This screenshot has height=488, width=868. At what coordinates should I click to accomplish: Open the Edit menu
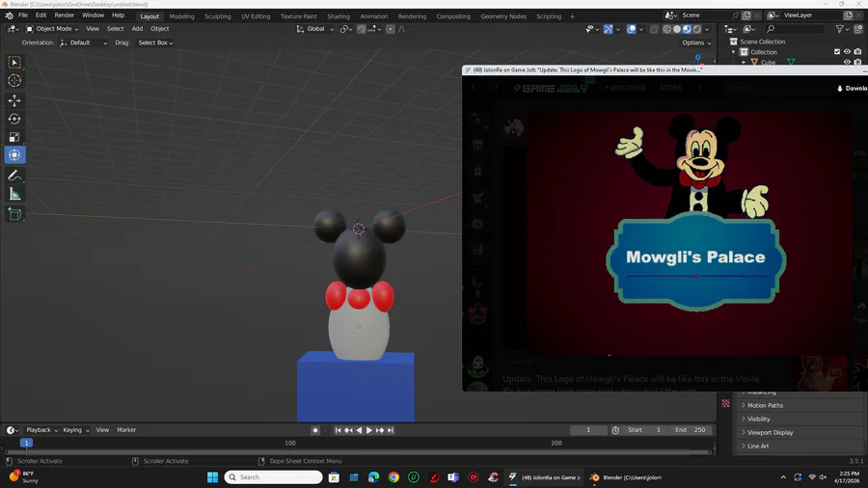41,15
